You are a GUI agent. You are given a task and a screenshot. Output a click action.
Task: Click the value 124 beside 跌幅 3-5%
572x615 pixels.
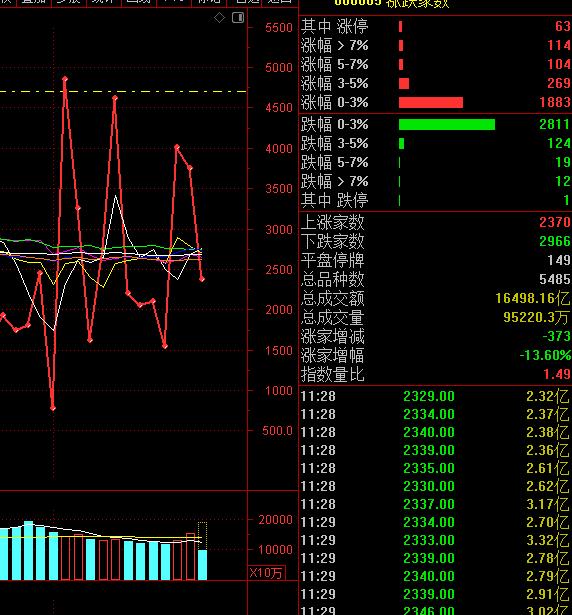pos(559,143)
